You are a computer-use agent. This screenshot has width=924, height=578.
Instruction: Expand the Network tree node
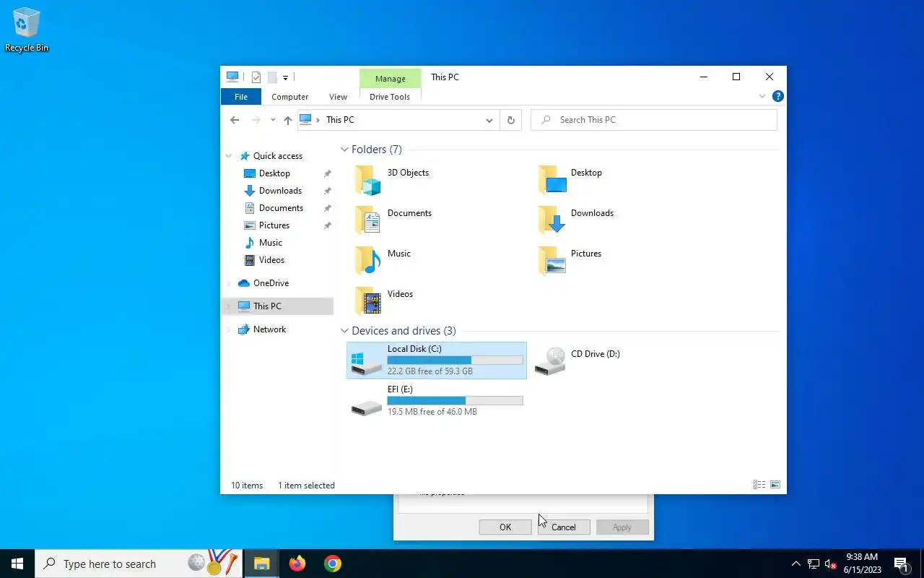tap(229, 329)
